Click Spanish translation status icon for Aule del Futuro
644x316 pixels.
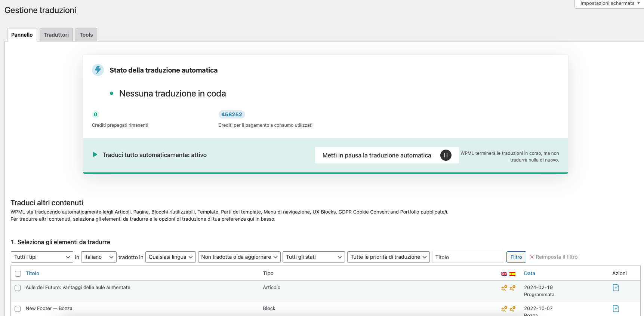coord(512,288)
